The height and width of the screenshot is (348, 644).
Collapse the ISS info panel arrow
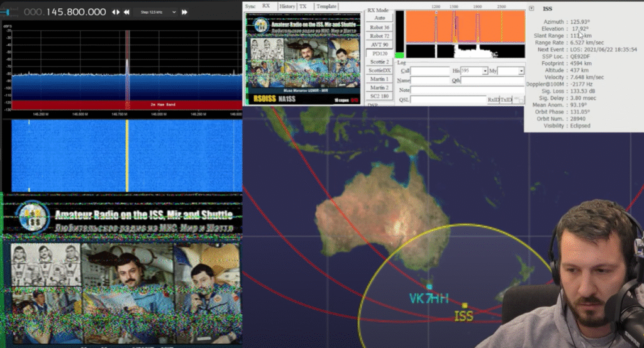(x=531, y=8)
